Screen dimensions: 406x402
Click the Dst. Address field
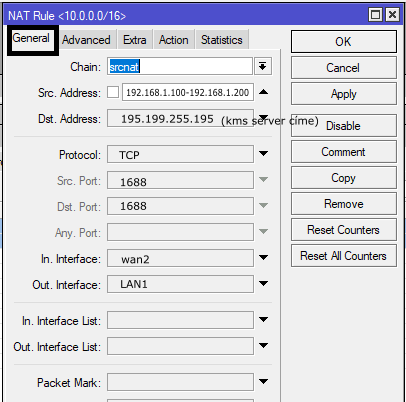click(180, 118)
